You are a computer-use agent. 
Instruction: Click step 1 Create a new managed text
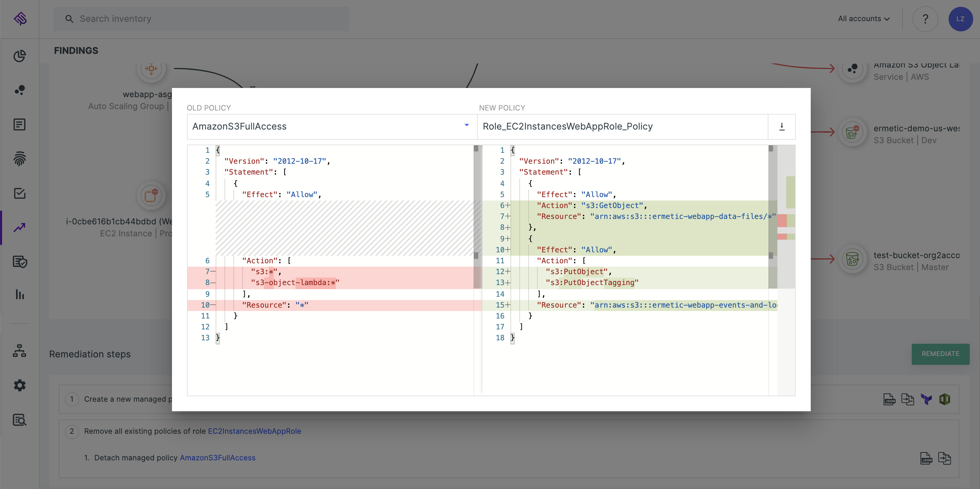(128, 399)
